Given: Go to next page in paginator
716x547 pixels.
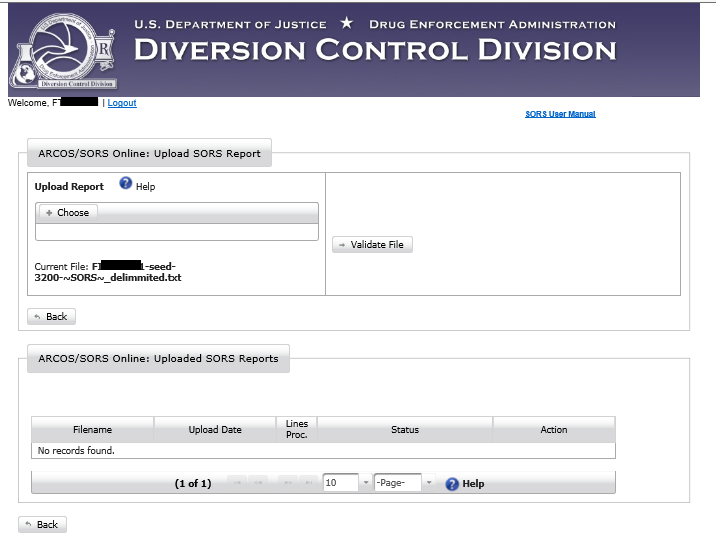Looking at the screenshot, I should point(288,483).
